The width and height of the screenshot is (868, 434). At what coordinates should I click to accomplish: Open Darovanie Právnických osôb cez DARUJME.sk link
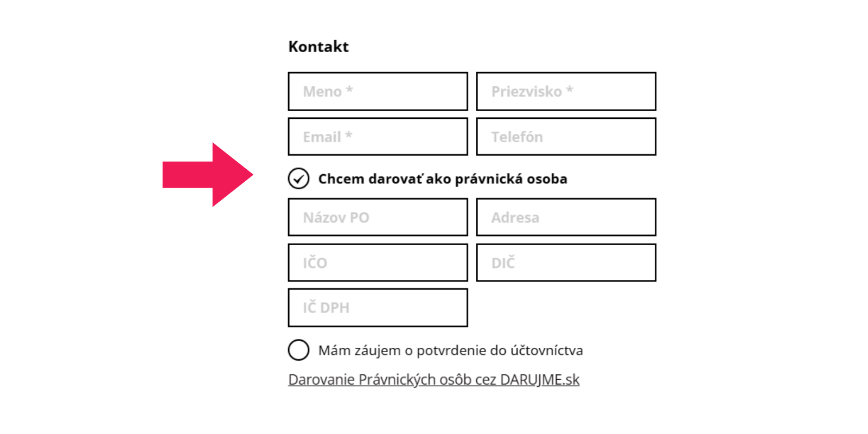[x=433, y=380]
